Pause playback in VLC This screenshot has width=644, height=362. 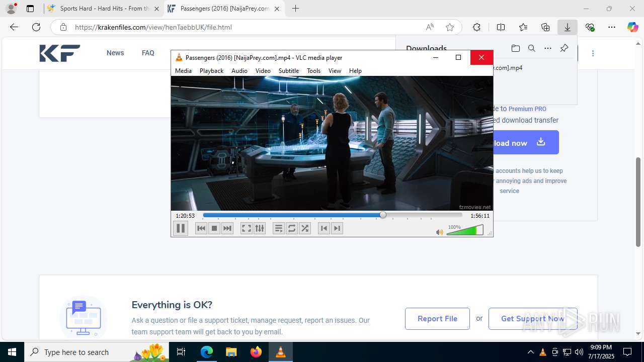pyautogui.click(x=180, y=228)
